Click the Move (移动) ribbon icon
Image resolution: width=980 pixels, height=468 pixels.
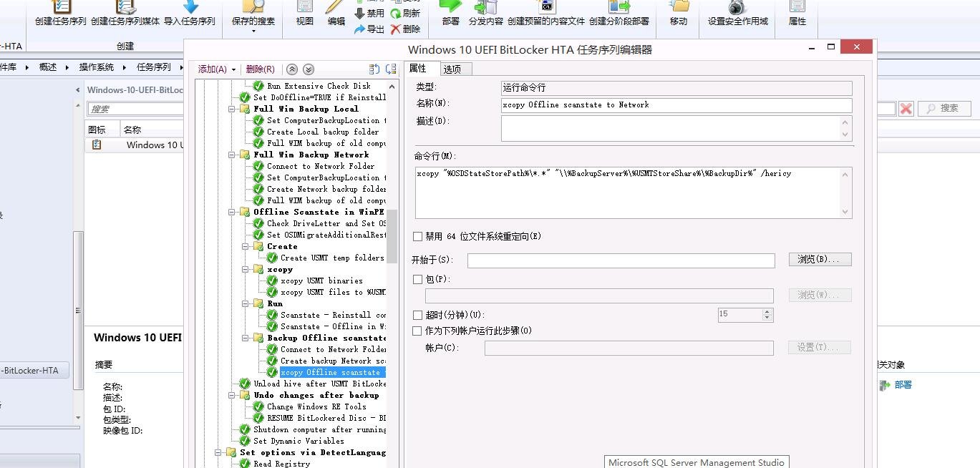(x=679, y=14)
